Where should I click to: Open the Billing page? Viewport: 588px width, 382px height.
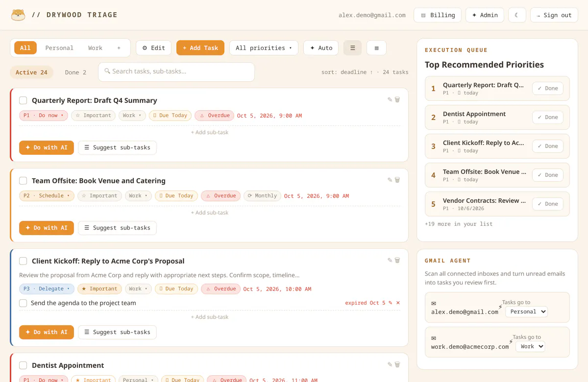coord(438,15)
